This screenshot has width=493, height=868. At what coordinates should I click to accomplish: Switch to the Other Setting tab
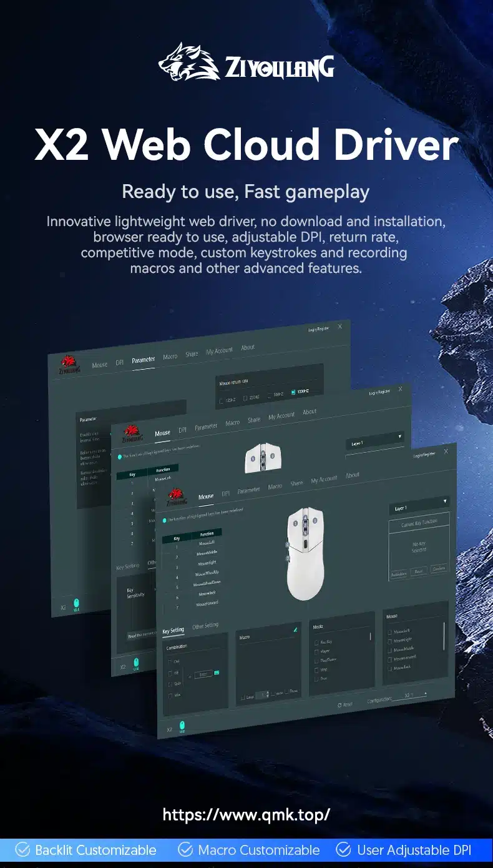click(205, 626)
